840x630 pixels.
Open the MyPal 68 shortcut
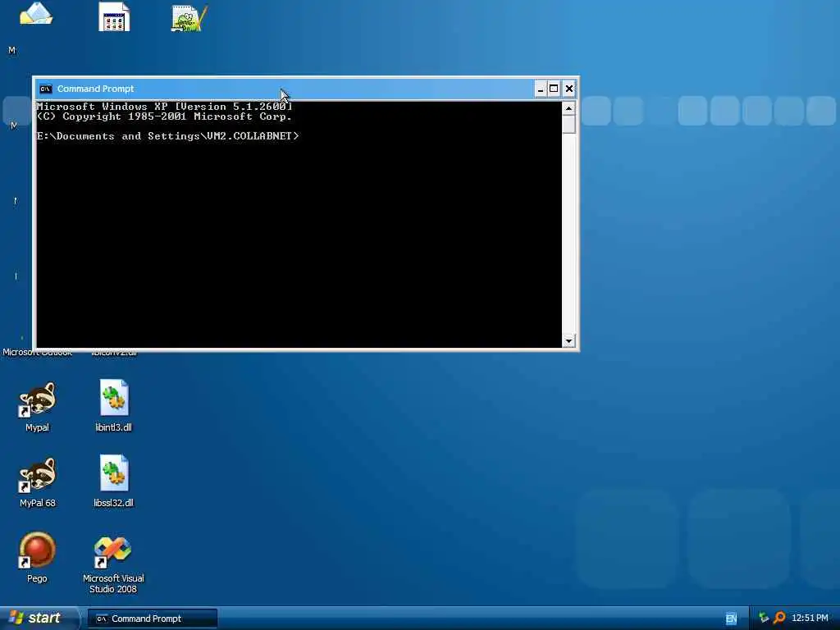[37, 475]
